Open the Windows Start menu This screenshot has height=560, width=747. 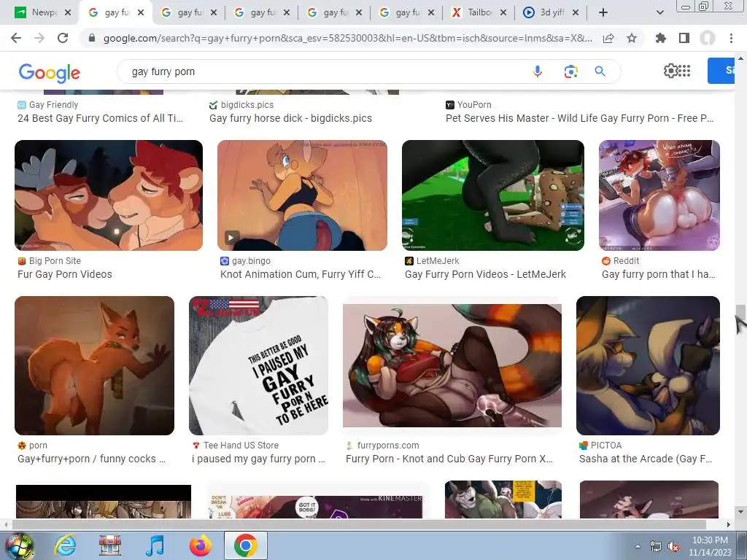pyautogui.click(x=18, y=545)
